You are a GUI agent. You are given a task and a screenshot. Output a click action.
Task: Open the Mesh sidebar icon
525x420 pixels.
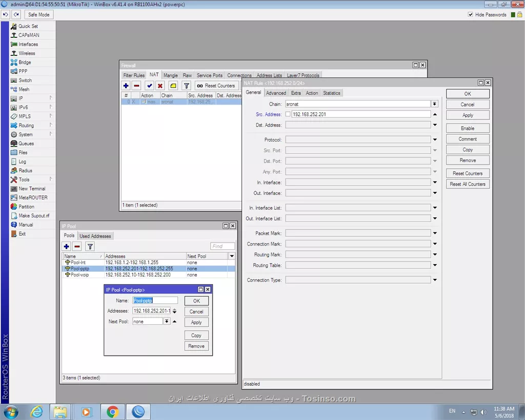point(14,89)
